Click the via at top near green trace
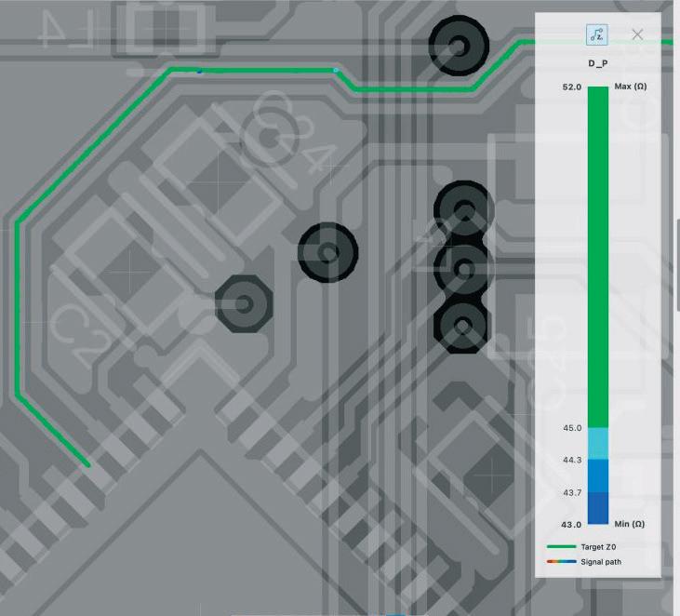 [x=459, y=46]
